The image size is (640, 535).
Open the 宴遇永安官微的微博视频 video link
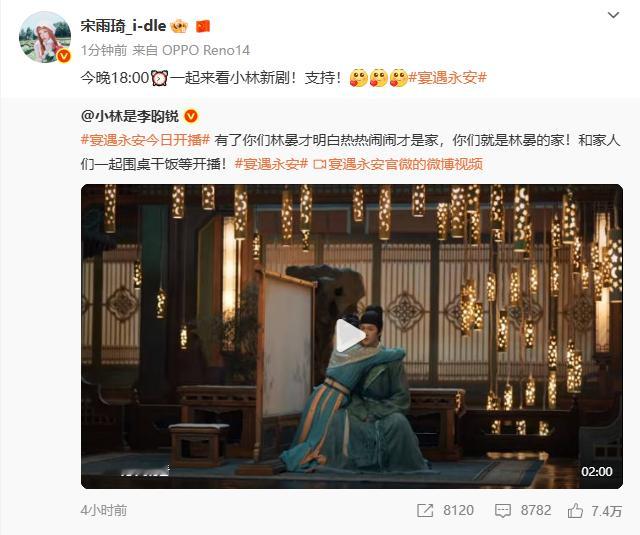coord(398,164)
